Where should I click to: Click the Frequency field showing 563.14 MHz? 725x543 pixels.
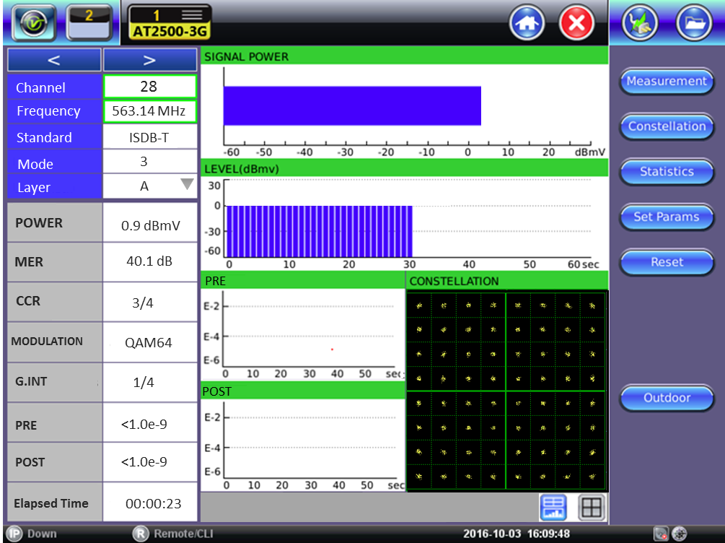tap(150, 111)
